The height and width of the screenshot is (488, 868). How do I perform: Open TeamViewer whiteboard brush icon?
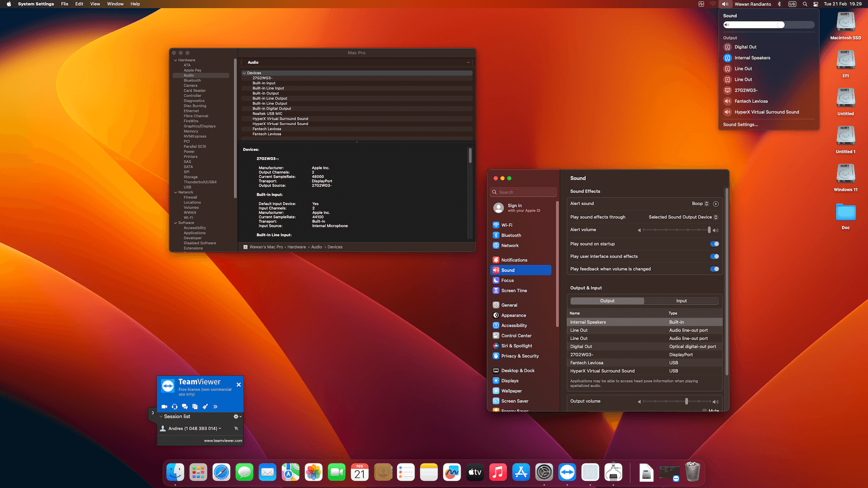[x=205, y=407]
